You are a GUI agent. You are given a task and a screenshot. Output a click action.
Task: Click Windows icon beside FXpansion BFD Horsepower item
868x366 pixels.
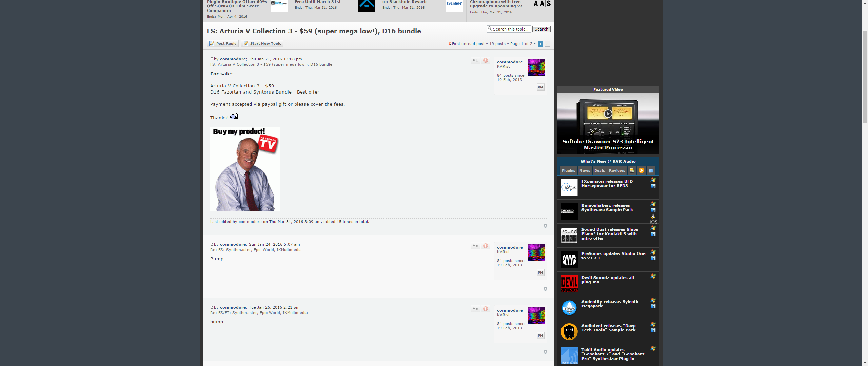click(653, 180)
